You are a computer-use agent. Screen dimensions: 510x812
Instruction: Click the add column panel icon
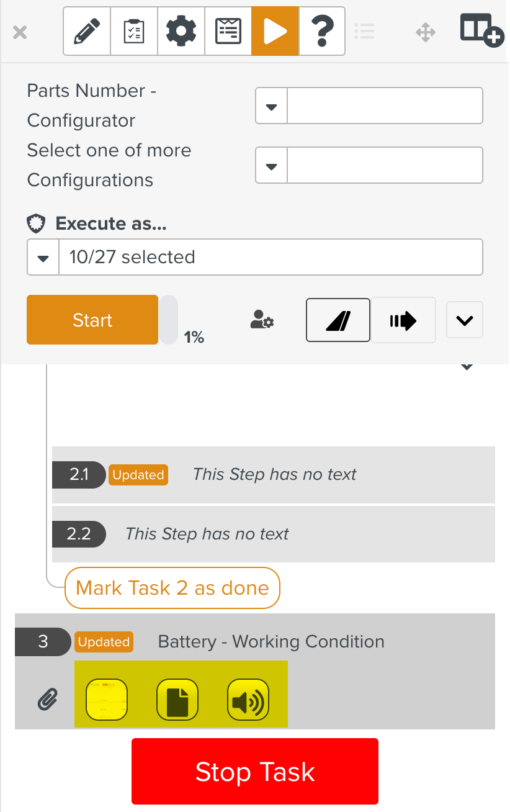(481, 30)
